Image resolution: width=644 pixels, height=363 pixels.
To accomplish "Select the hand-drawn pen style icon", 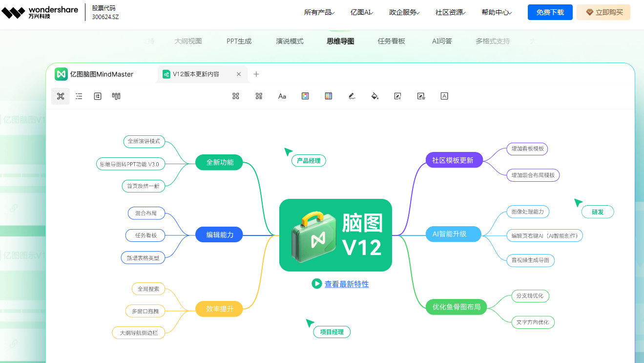I will (352, 96).
